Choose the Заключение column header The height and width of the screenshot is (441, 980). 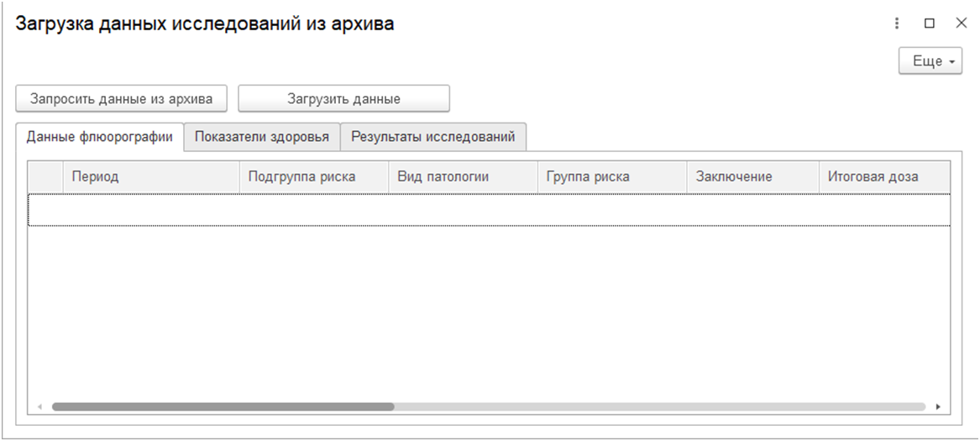(x=752, y=176)
